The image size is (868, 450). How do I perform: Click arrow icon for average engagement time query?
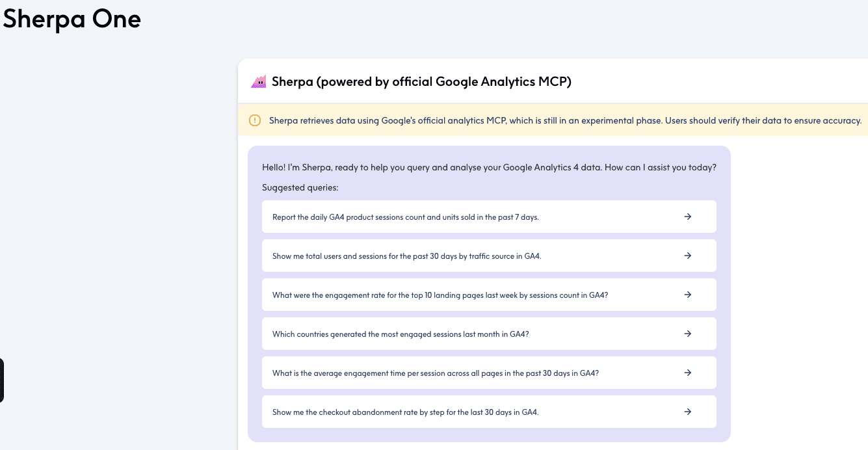[x=688, y=373]
